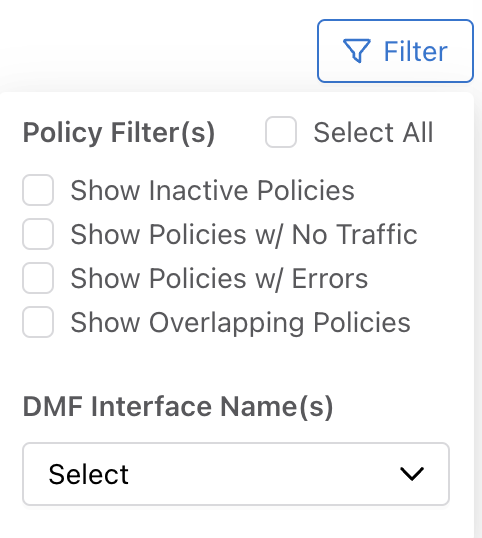Toggle the Show Policies w/ Errors checkbox
The width and height of the screenshot is (482, 538).
tap(38, 278)
